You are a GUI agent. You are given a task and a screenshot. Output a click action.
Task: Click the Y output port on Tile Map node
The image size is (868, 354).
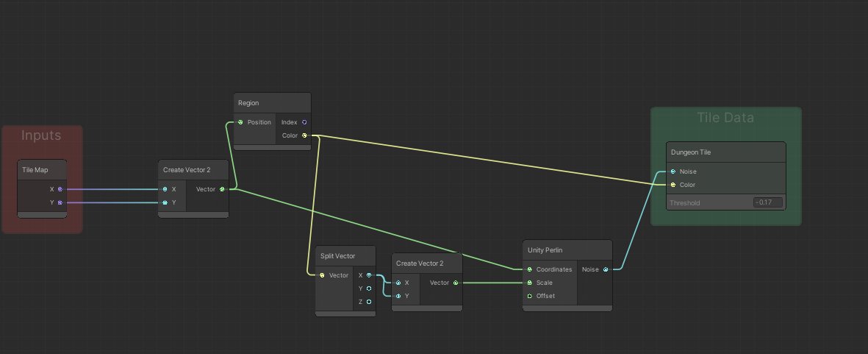[60, 203]
